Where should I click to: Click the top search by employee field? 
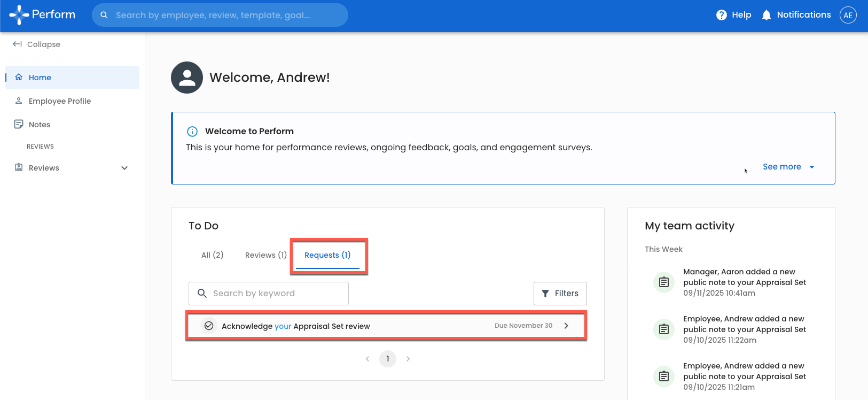point(220,15)
